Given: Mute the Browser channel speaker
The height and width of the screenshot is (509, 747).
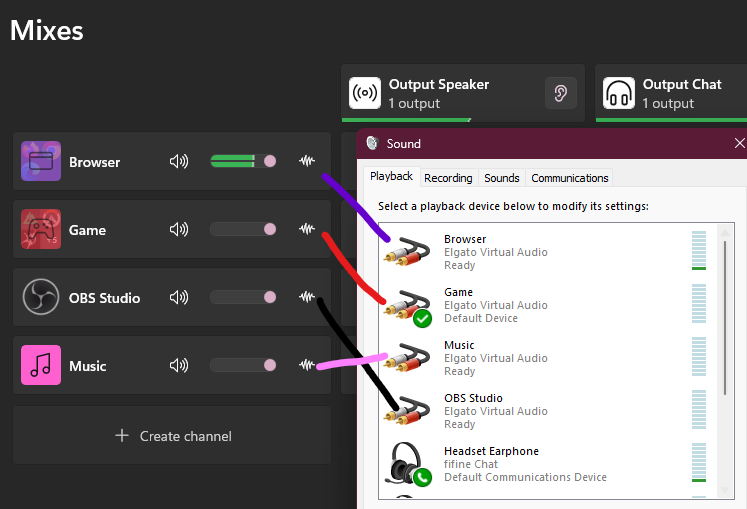Looking at the screenshot, I should 179,162.
